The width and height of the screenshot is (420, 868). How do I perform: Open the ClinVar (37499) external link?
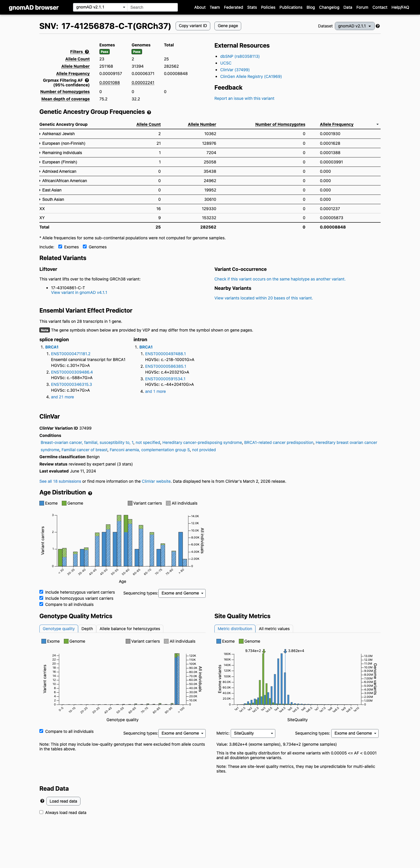click(x=235, y=70)
